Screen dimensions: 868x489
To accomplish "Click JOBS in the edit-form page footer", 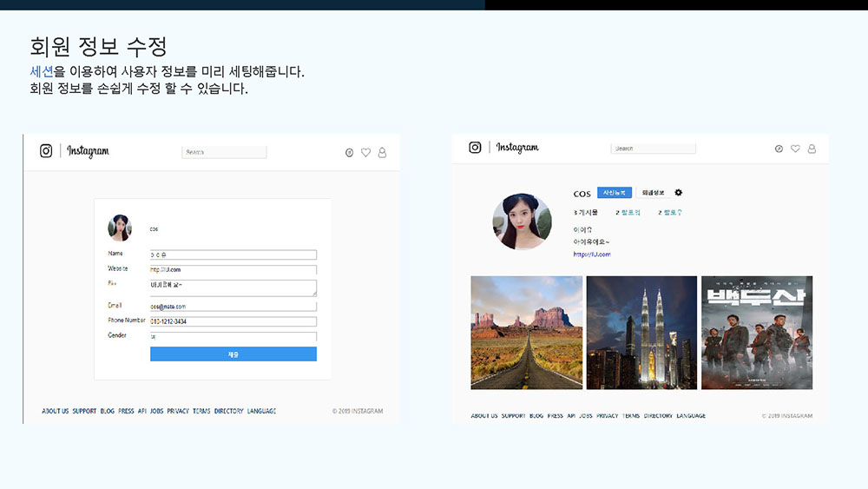I will coord(156,411).
